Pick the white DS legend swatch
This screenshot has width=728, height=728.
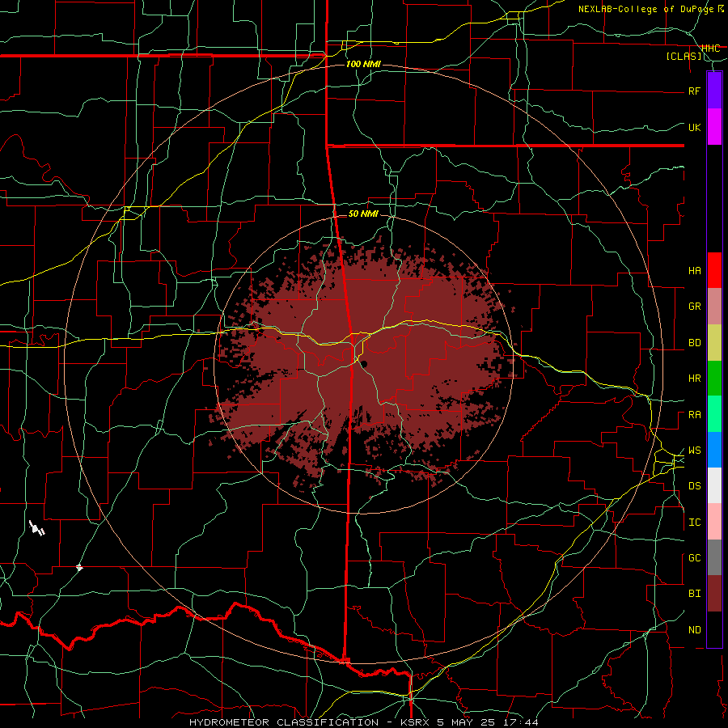pyautogui.click(x=714, y=485)
